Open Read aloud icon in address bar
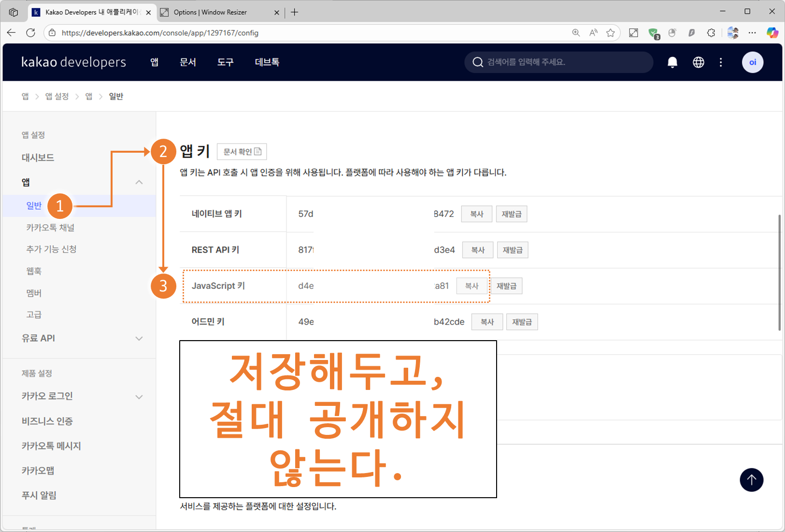This screenshot has width=785, height=532. click(593, 33)
